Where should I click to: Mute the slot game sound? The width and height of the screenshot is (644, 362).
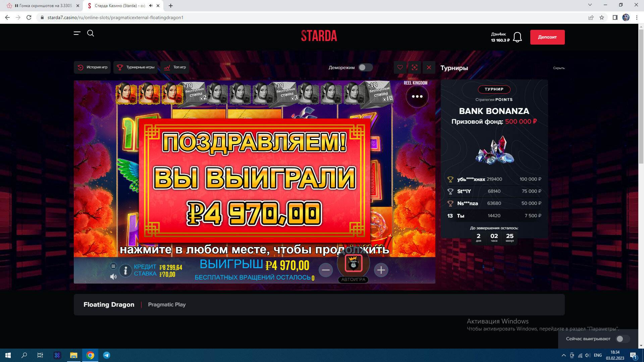113,277
